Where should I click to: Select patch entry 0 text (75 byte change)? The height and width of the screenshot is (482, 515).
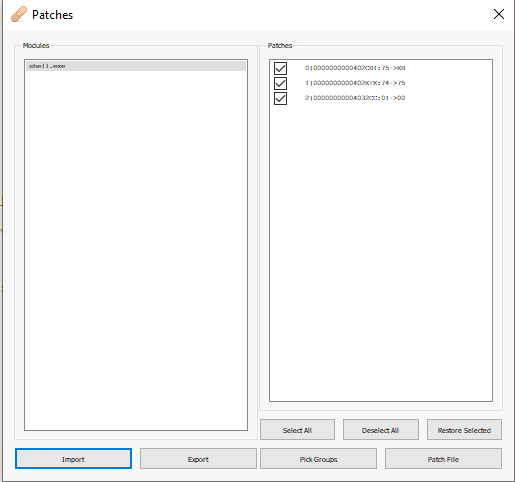click(355, 68)
